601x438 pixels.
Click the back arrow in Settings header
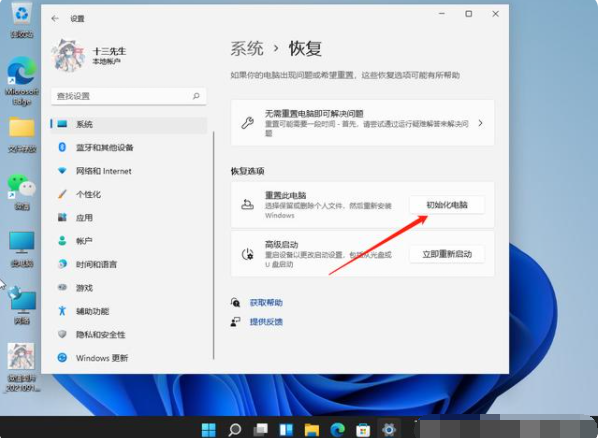click(x=54, y=18)
